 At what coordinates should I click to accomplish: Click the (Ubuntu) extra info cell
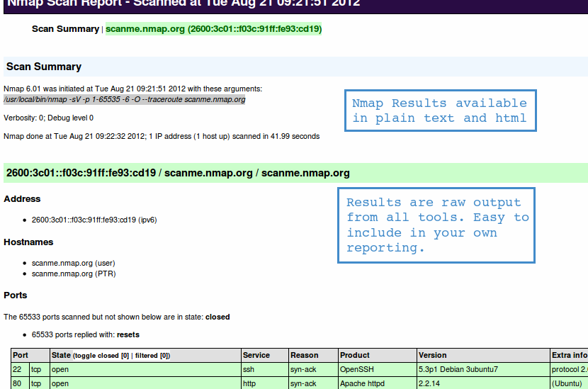(570, 383)
